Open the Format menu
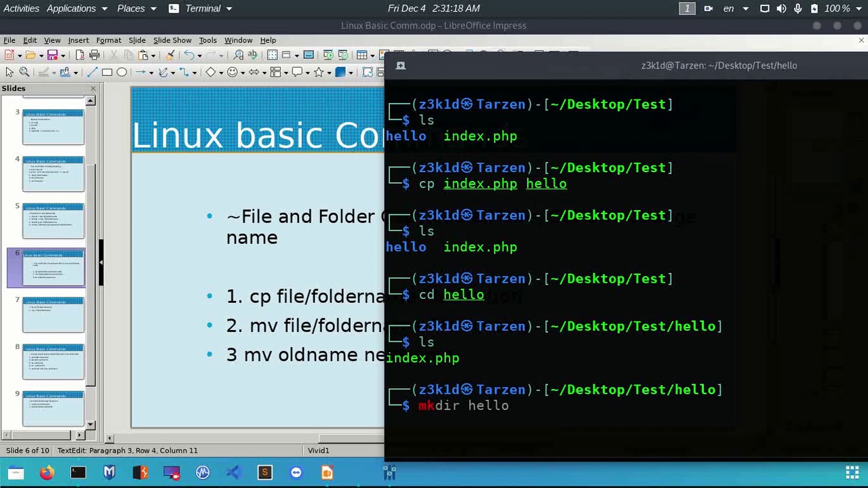Viewport: 868px width, 488px height. pos(108,40)
